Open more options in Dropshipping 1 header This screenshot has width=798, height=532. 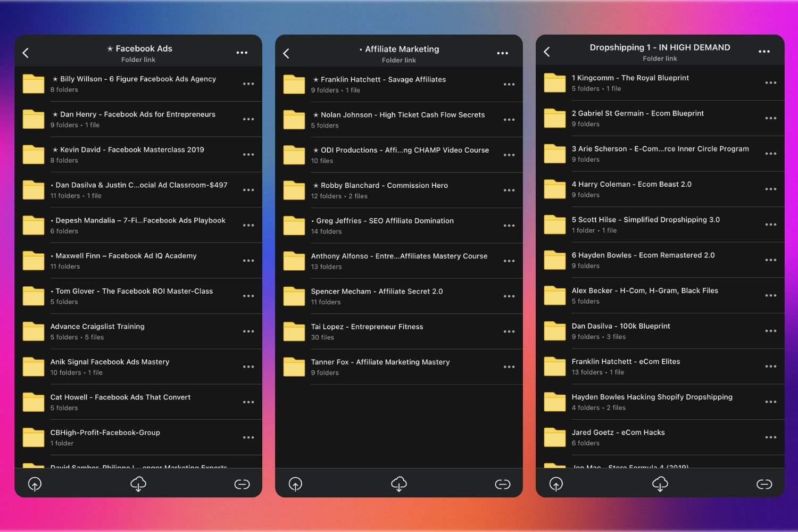pyautogui.click(x=764, y=52)
